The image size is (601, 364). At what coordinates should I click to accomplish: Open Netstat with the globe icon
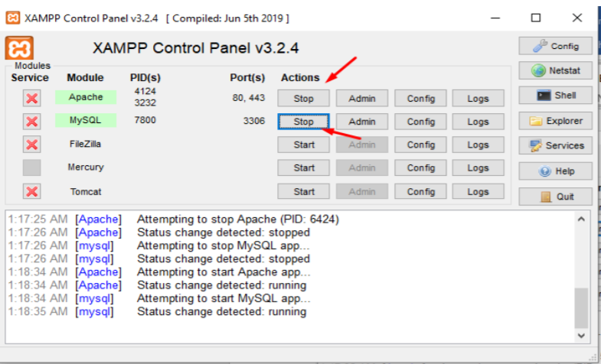555,70
